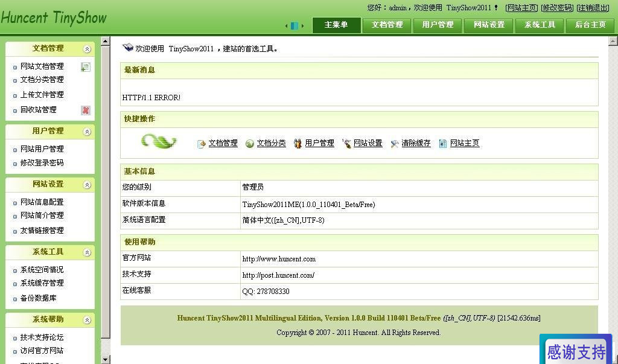Click the 修改密码 header link

[557, 8]
